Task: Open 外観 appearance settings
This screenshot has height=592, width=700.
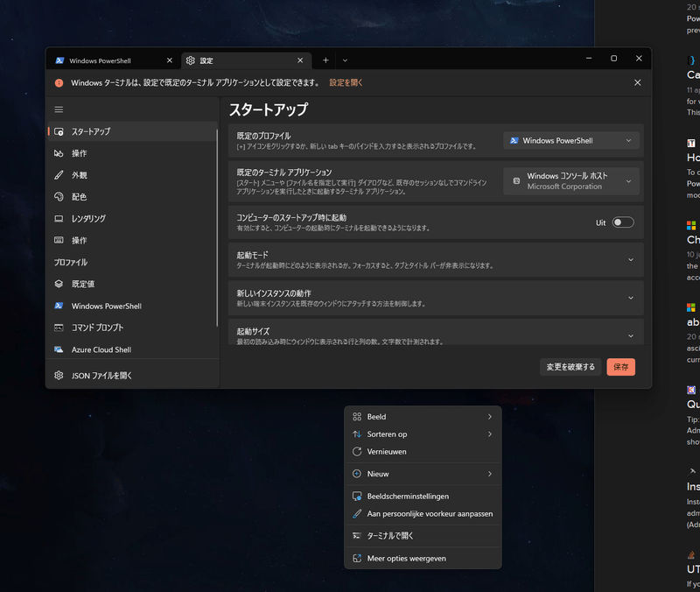Action: point(133,175)
